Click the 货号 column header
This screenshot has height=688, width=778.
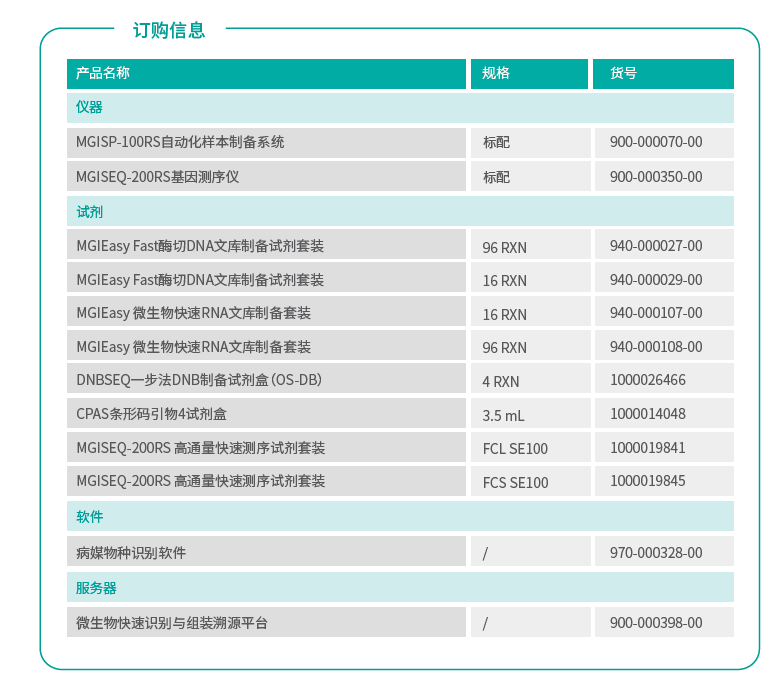tap(623, 73)
